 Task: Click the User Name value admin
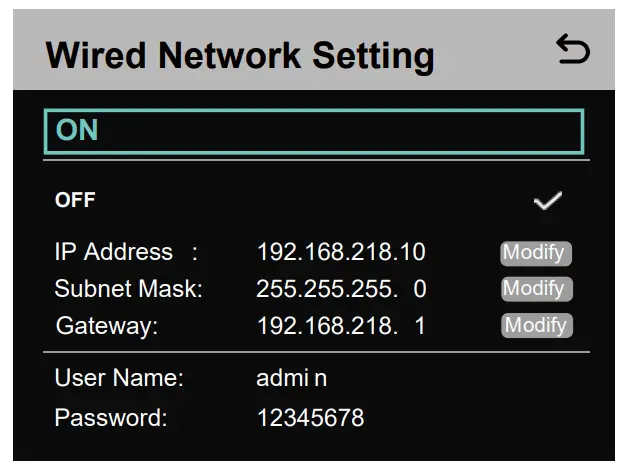click(x=291, y=378)
